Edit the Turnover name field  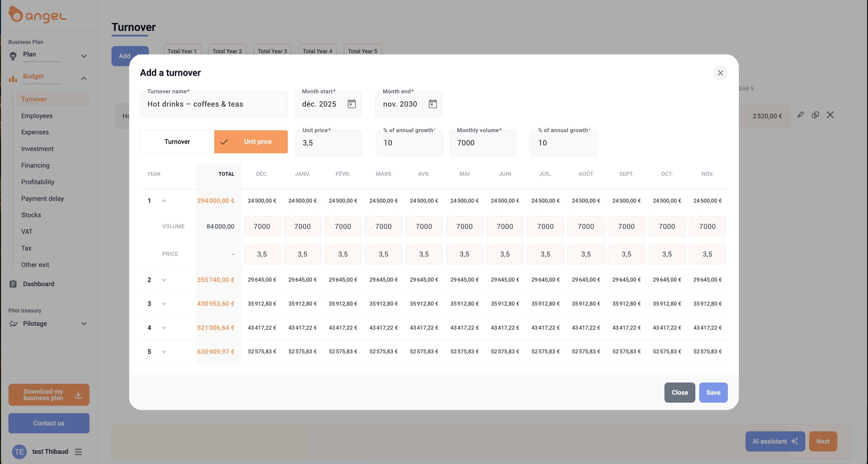213,104
